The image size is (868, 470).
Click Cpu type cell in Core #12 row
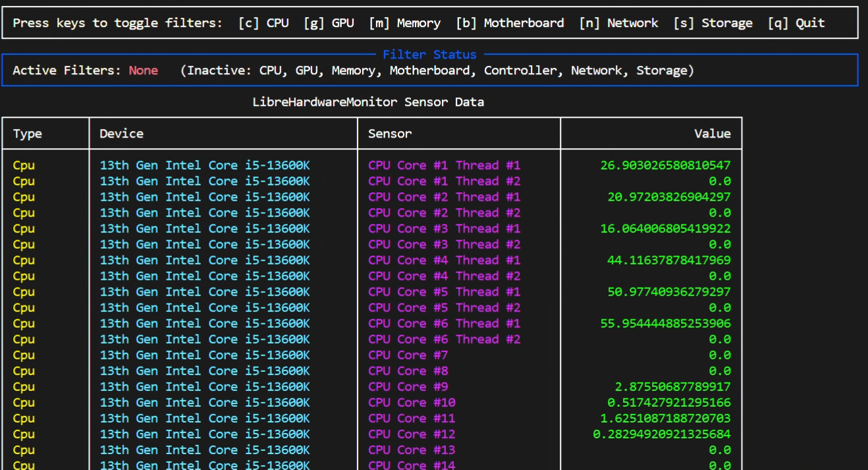(24, 434)
